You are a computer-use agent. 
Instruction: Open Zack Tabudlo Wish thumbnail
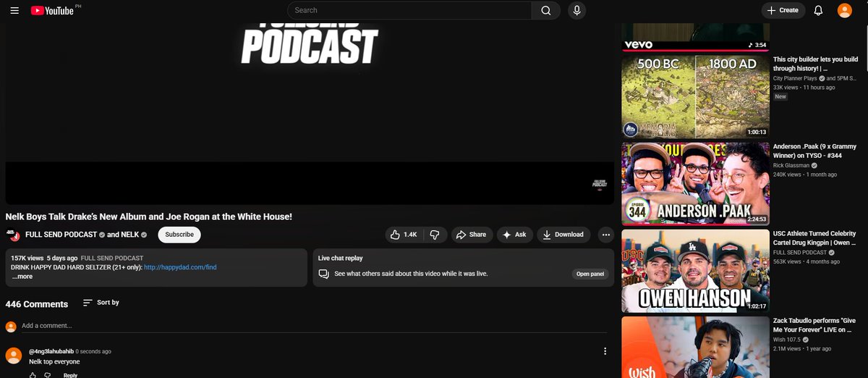click(x=695, y=347)
